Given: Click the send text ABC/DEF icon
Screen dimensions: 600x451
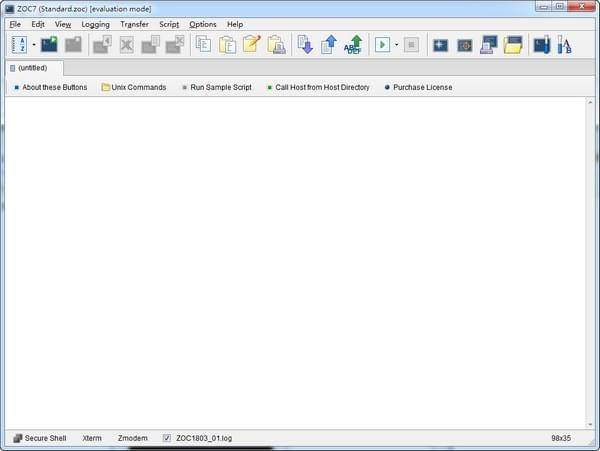Looking at the screenshot, I should [x=353, y=45].
